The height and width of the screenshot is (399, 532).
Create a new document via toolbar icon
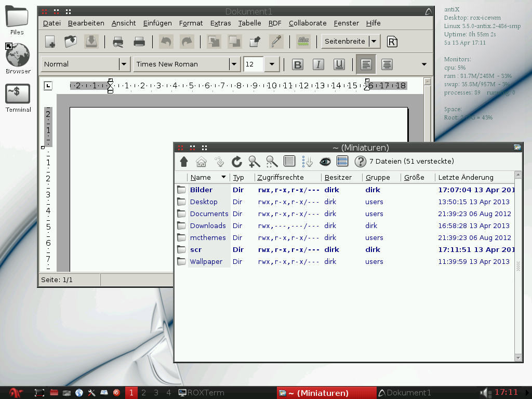click(x=50, y=42)
